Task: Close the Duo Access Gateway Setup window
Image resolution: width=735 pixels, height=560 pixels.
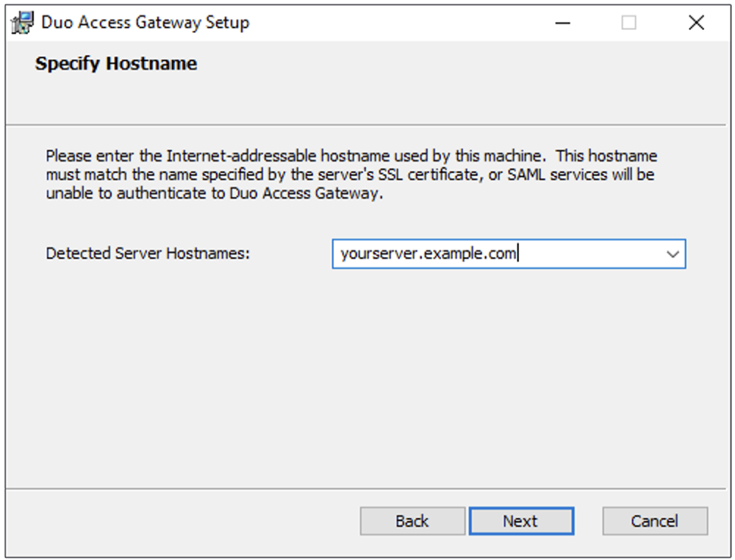Action: (x=696, y=23)
